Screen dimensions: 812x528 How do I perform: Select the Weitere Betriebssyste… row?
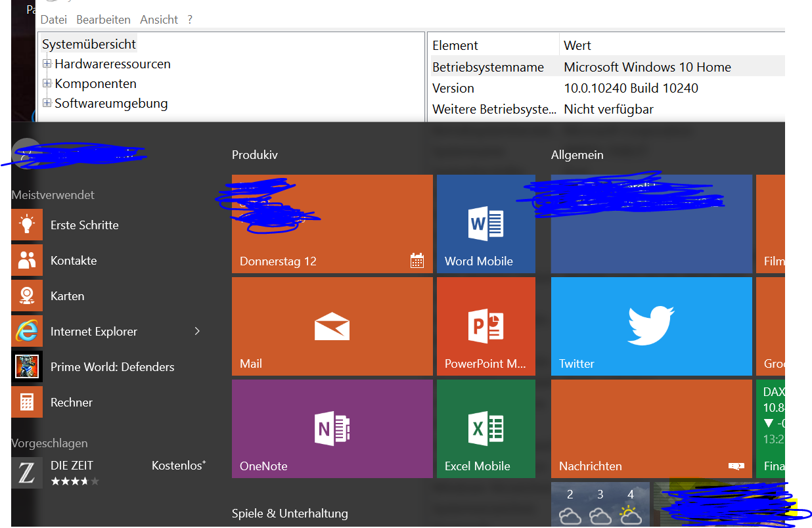[606, 109]
